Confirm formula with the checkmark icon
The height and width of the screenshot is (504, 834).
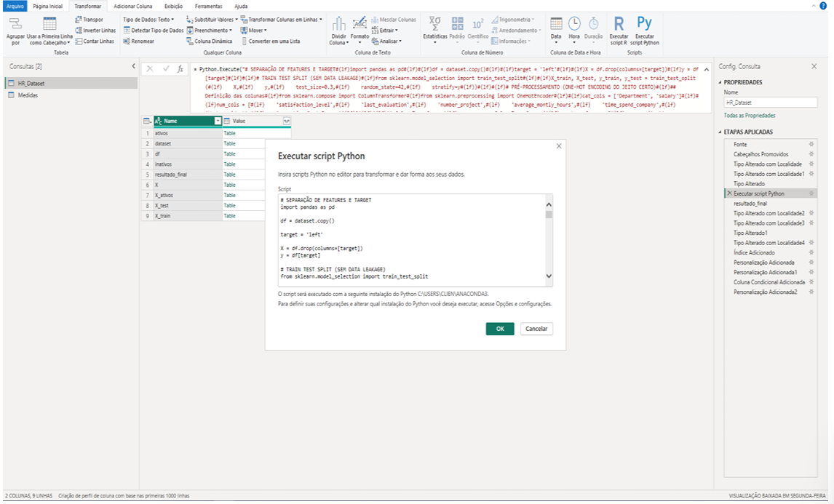[166, 68]
